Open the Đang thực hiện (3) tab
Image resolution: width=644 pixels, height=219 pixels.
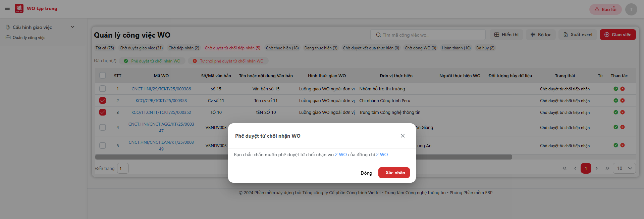tap(321, 48)
